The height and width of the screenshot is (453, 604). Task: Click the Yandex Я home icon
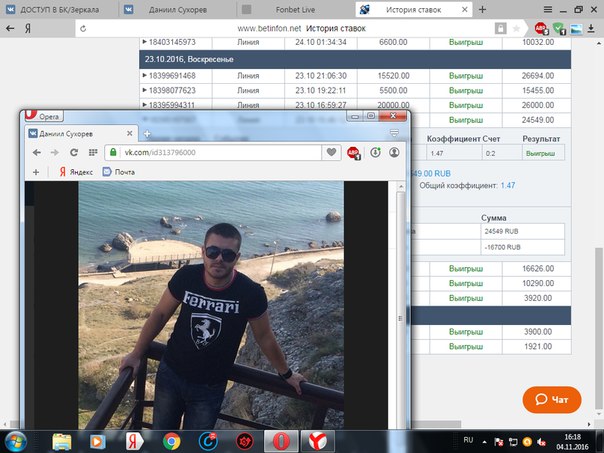(x=28, y=28)
